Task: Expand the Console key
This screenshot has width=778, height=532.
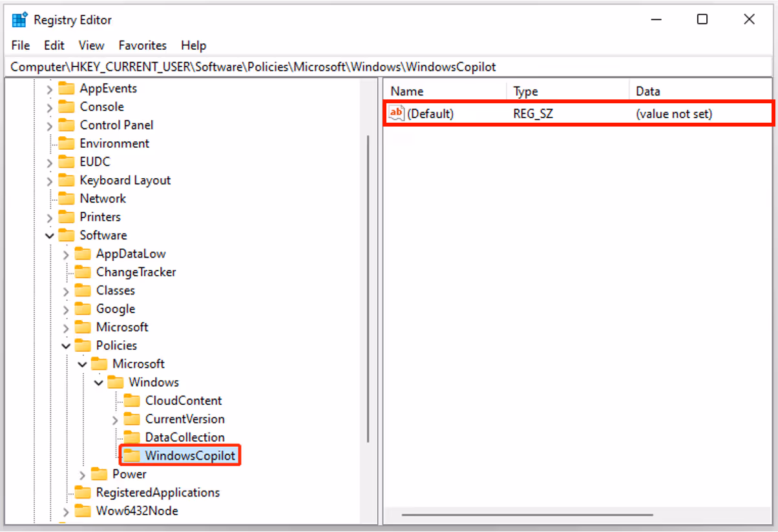Action: point(50,107)
